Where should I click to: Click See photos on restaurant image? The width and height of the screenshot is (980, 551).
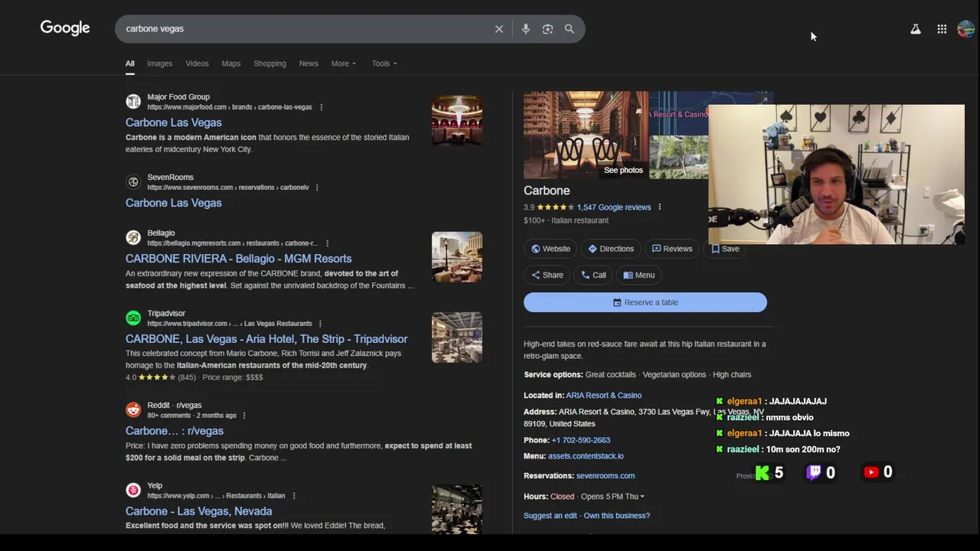pos(623,170)
